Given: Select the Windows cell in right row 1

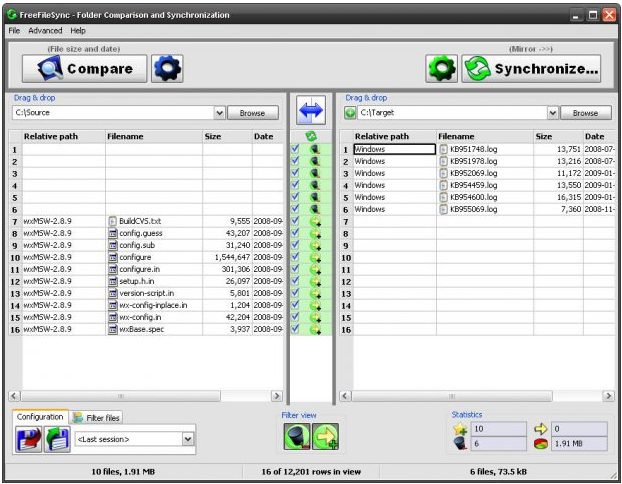Looking at the screenshot, I should tap(394, 150).
